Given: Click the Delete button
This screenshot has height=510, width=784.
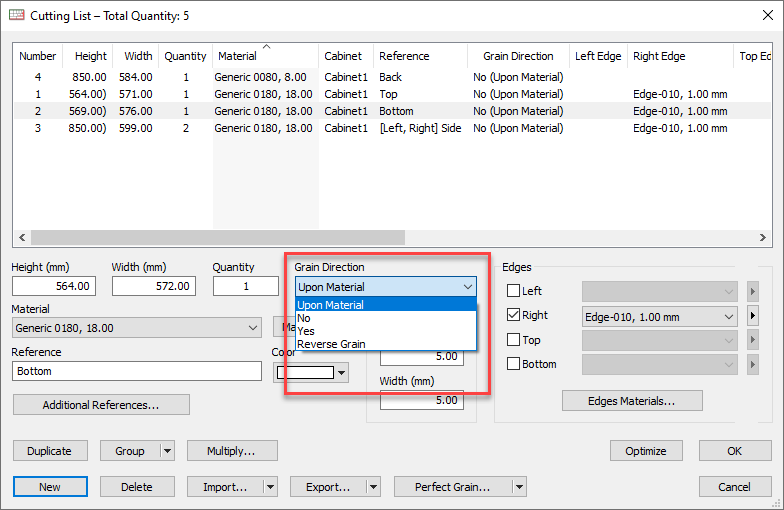Looking at the screenshot, I should click(x=137, y=487).
